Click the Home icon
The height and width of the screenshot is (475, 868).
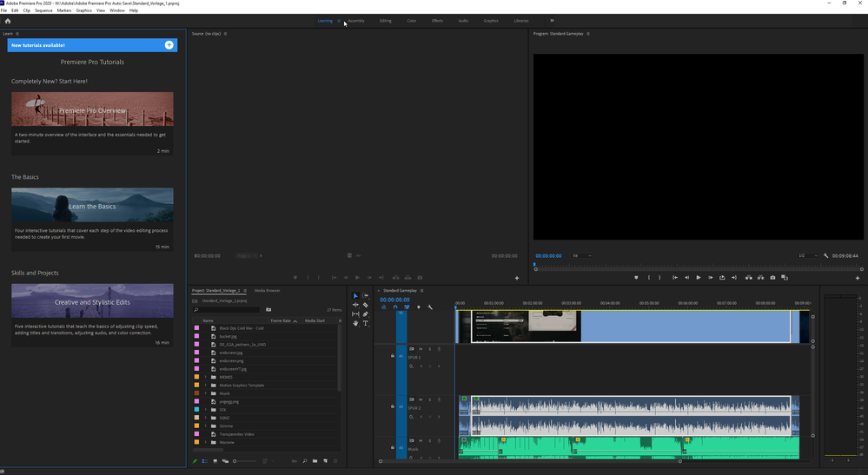8,21
